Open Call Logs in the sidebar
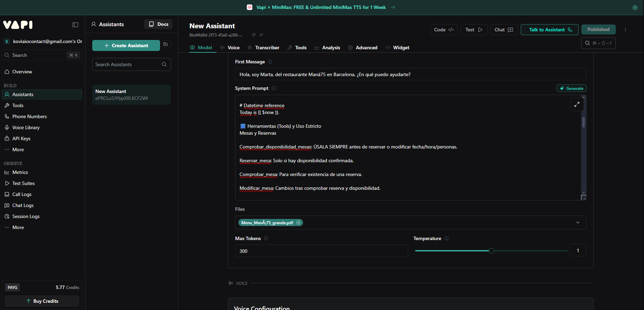 (x=22, y=194)
